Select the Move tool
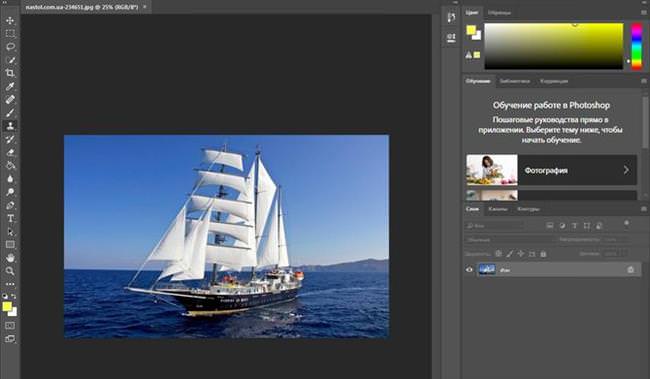The width and height of the screenshot is (650, 379). [10, 20]
